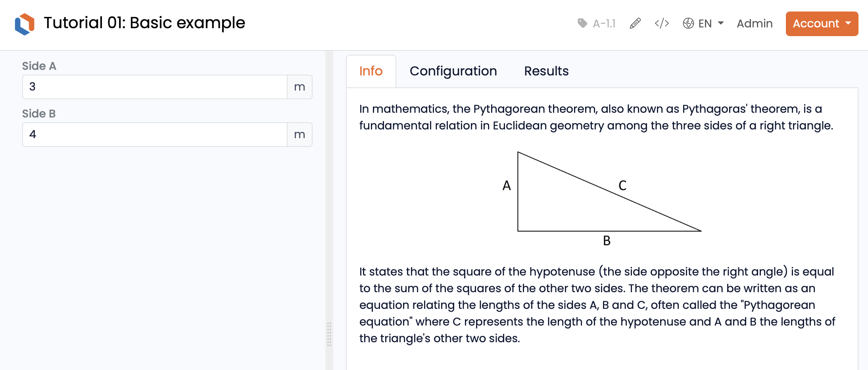Viewport: 868px width, 370px height.
Task: Click the panel divider grip handle
Action: point(329,334)
